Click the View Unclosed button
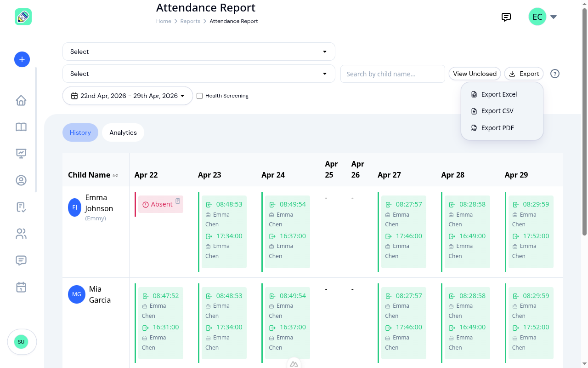Viewport: 588px width, 368px height. (475, 74)
